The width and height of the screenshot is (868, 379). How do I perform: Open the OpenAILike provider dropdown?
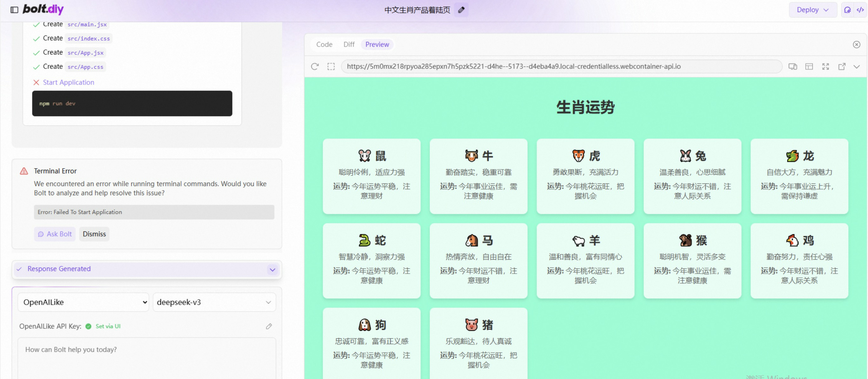83,302
